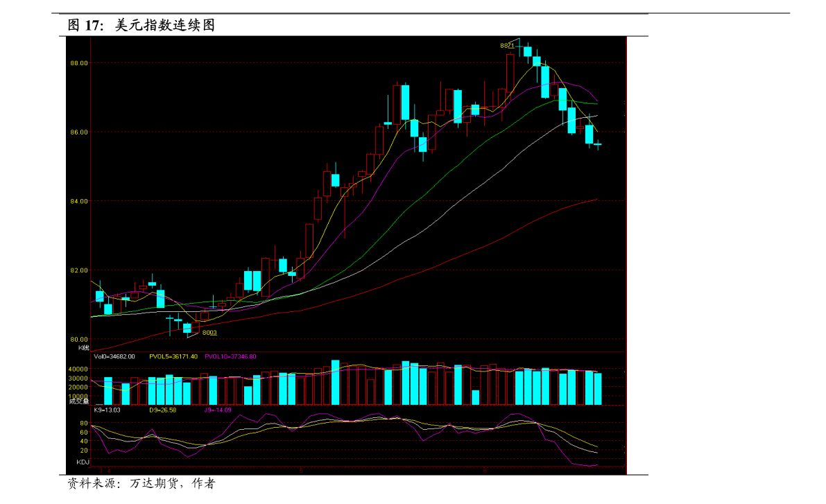
Task: Select the 40000 volume axis label
Action: pyautogui.click(x=78, y=370)
